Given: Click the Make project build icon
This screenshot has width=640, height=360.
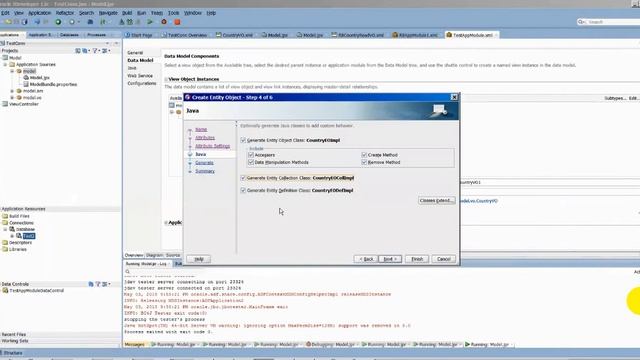Looking at the screenshot, I should pyautogui.click(x=122, y=22).
